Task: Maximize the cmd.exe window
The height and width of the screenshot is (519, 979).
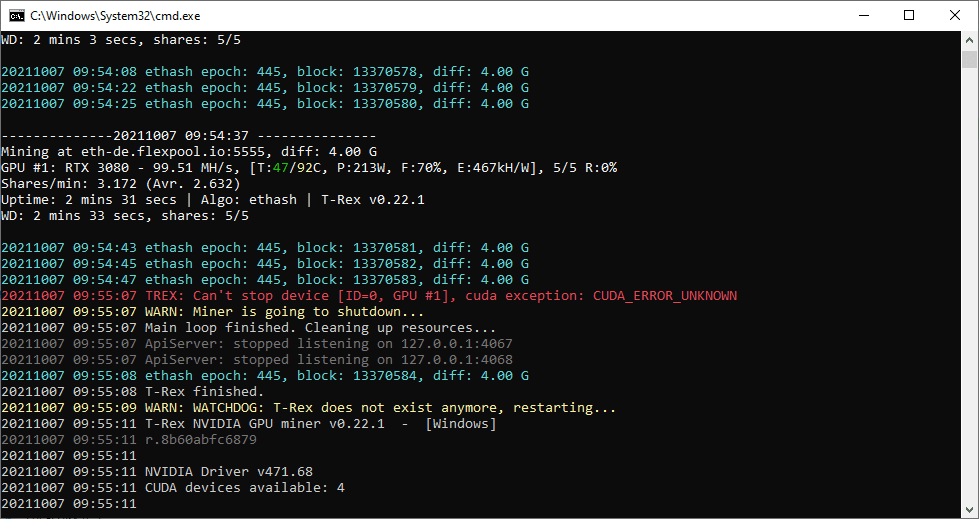Action: 909,16
